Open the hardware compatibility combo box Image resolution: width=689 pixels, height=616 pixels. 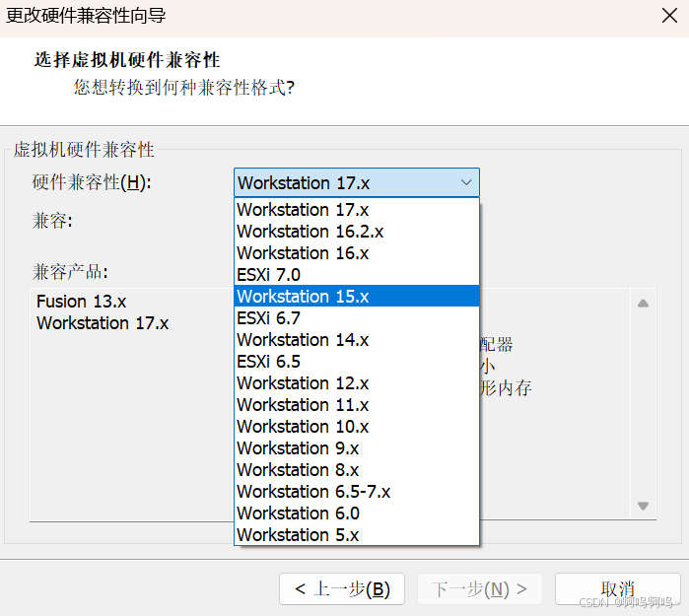[357, 182]
